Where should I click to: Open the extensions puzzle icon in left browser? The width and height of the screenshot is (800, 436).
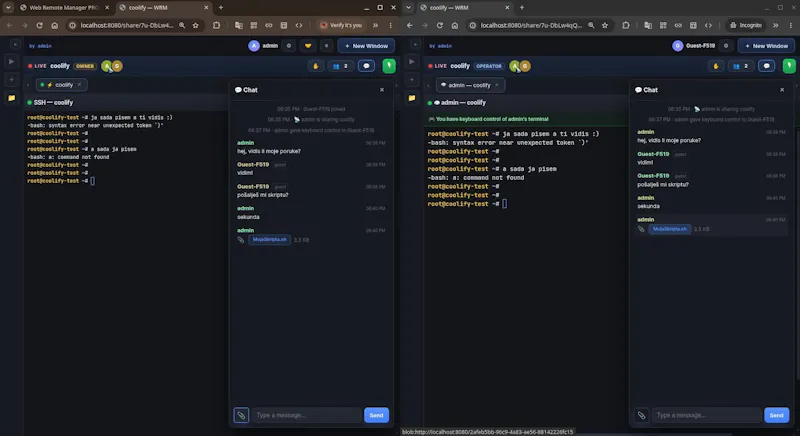tap(216, 25)
